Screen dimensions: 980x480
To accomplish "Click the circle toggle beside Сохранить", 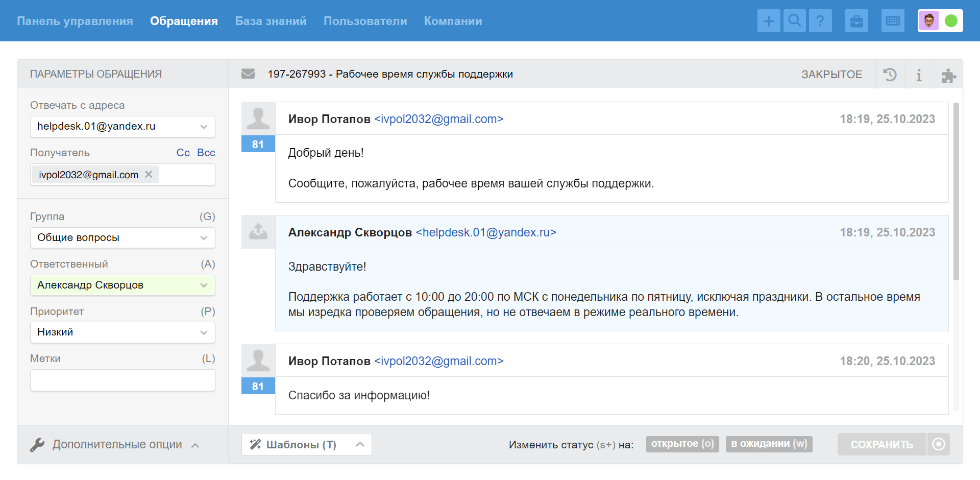I will [x=938, y=444].
